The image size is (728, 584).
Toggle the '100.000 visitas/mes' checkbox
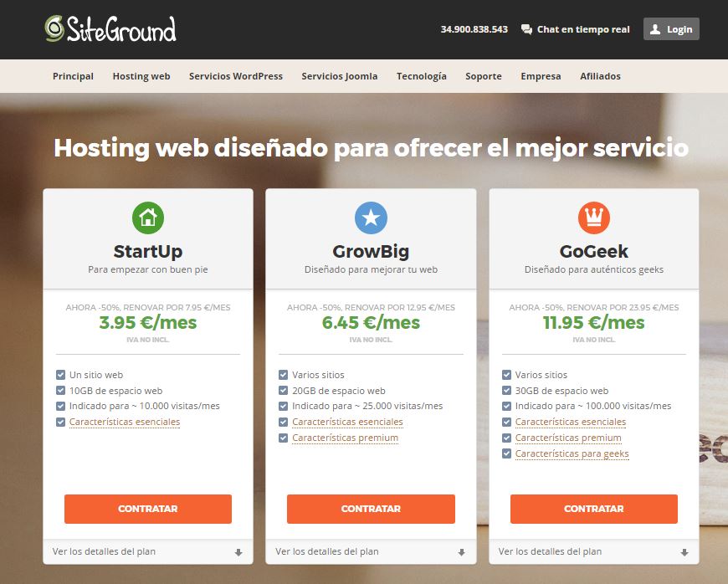coord(506,406)
